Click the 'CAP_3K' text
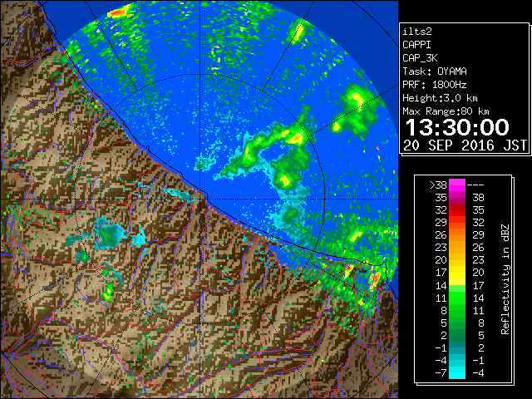This screenshot has height=399, width=532. [420, 58]
